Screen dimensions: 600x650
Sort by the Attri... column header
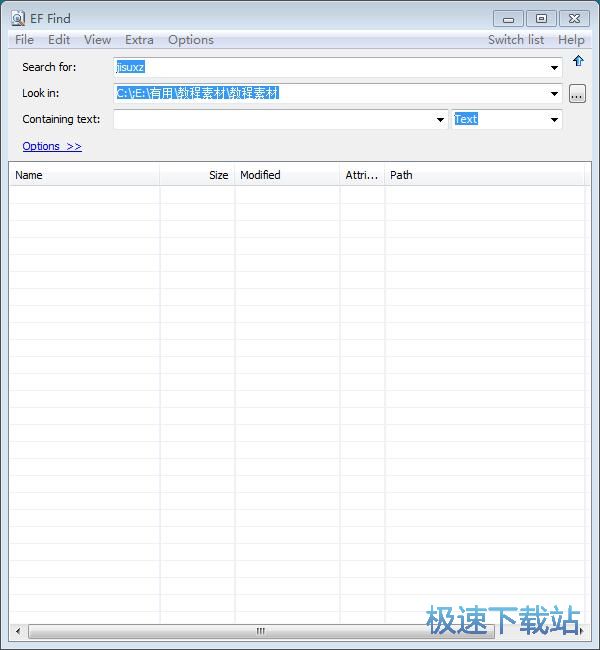click(362, 175)
